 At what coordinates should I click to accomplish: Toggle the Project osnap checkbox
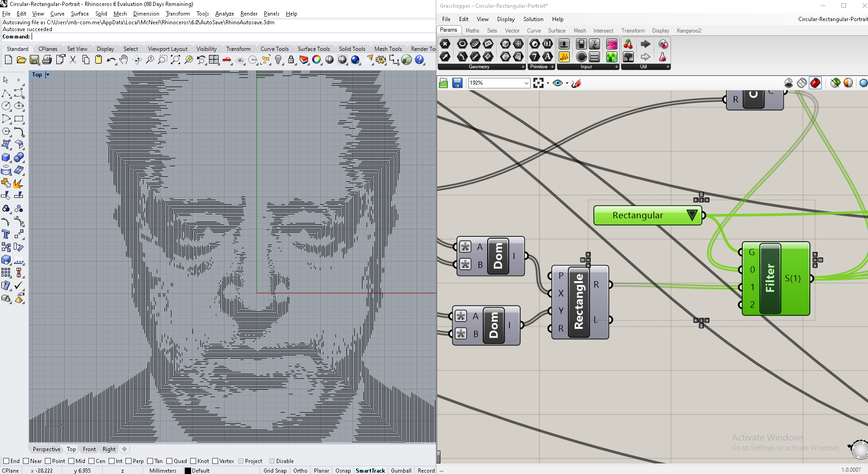pos(241,461)
